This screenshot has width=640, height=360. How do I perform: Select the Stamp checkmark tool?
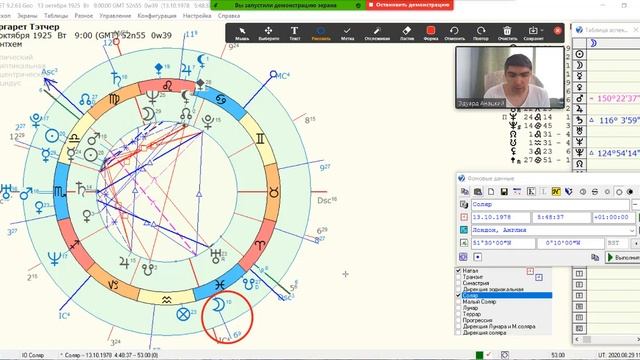347,33
